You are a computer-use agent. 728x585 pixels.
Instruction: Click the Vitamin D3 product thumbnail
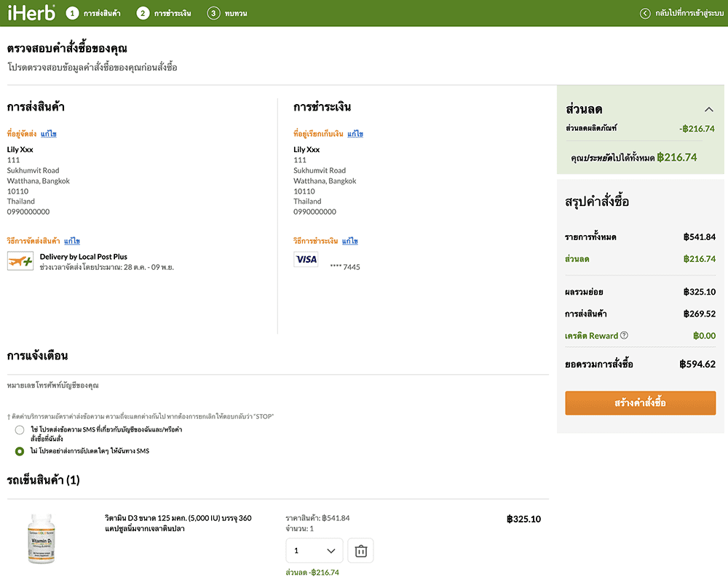click(x=41, y=539)
